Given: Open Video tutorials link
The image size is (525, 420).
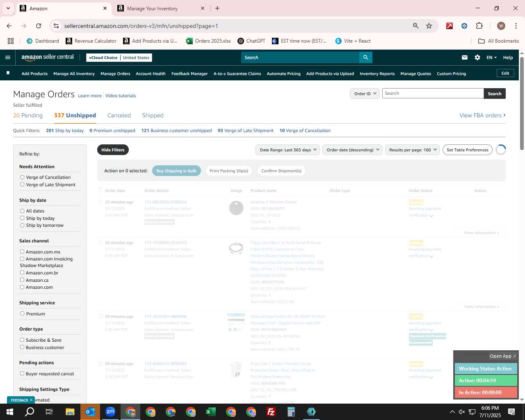Looking at the screenshot, I should 121,96.
